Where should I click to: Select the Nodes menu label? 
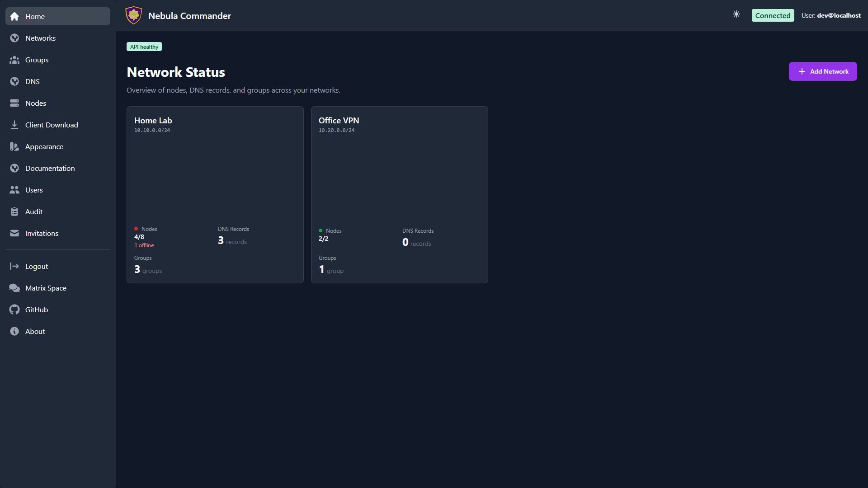36,103
